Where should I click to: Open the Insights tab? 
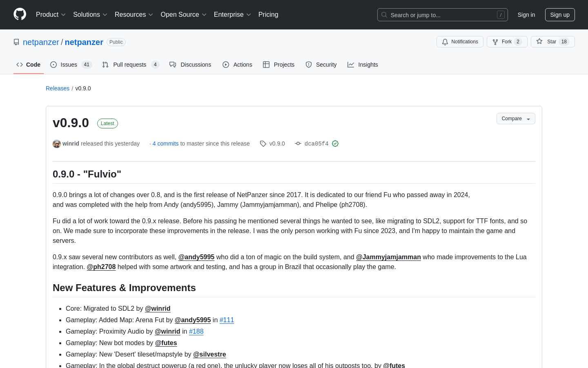click(363, 65)
